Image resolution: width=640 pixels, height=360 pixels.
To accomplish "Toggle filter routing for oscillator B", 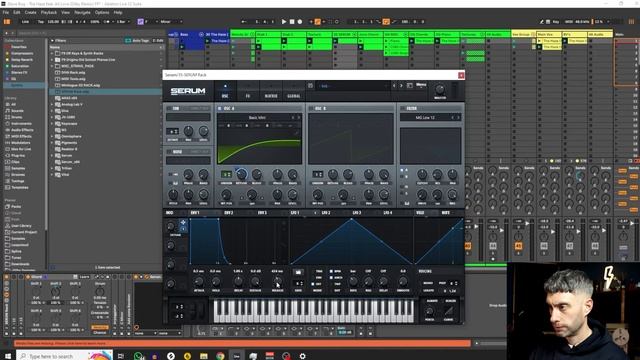I will pyautogui.click(x=402, y=177).
